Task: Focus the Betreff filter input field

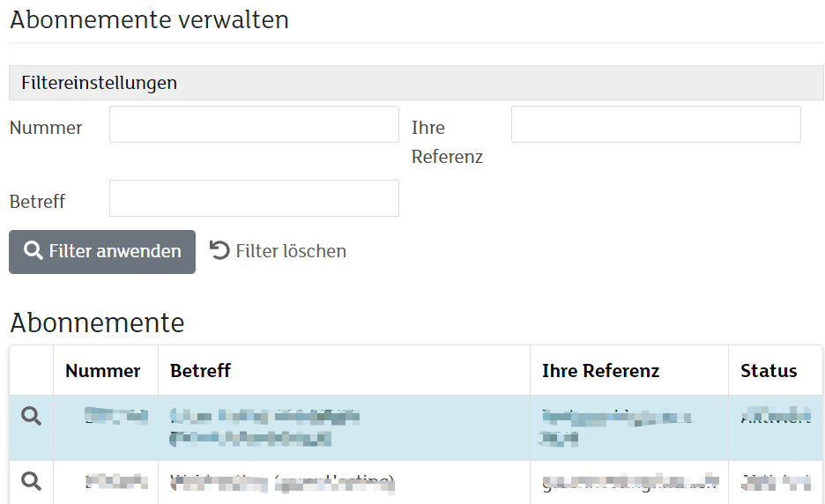Action: point(254,198)
